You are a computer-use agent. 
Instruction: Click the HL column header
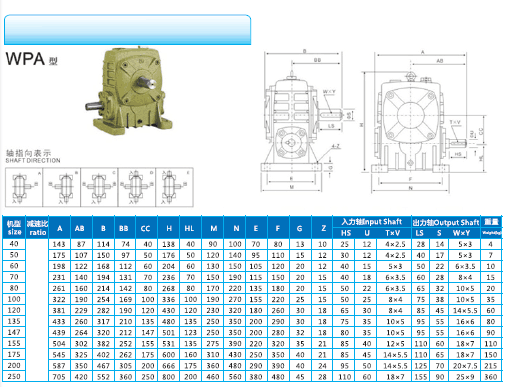[189, 228]
